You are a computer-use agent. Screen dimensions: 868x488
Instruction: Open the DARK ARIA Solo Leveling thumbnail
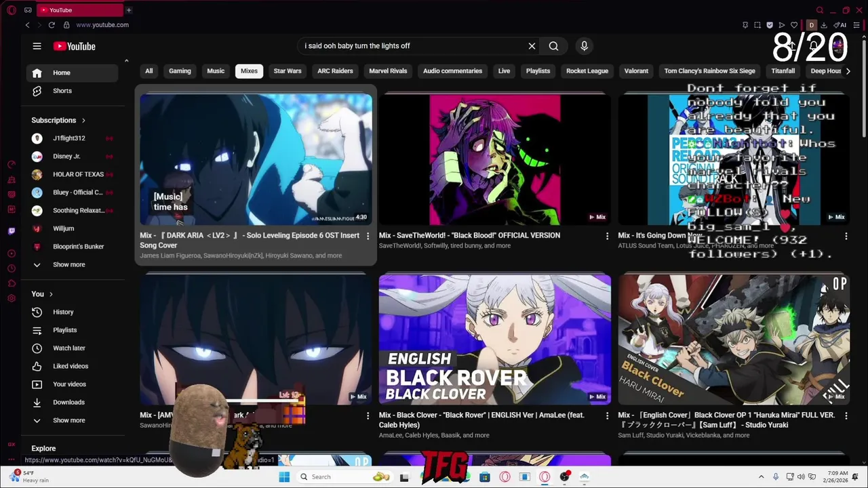256,159
